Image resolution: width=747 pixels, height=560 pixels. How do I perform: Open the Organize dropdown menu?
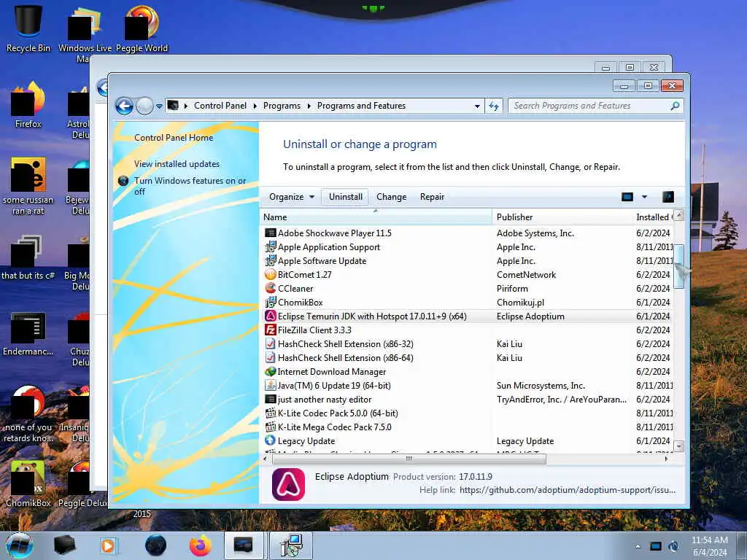pos(292,197)
